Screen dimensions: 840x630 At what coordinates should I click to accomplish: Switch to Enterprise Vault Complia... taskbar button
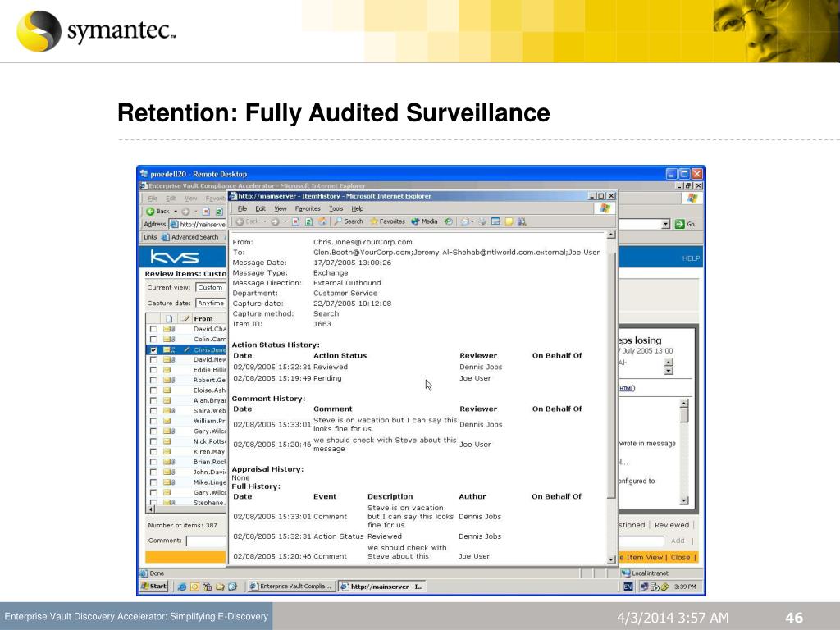[293, 587]
